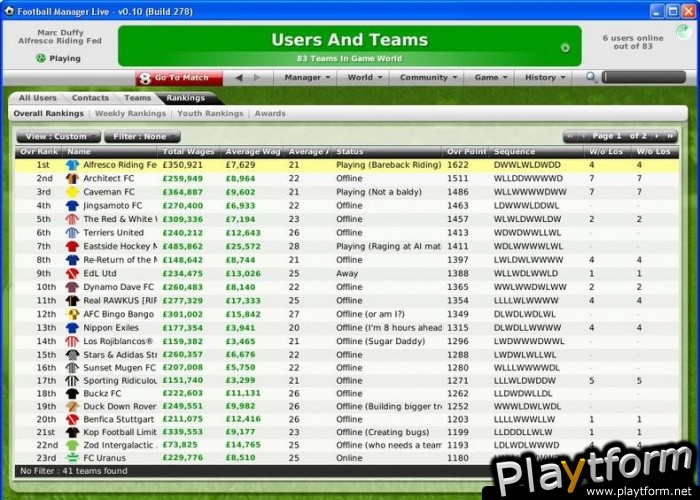Click the AFC Bingo Bango kit icon
Image resolution: width=700 pixels, height=500 pixels.
(72, 314)
